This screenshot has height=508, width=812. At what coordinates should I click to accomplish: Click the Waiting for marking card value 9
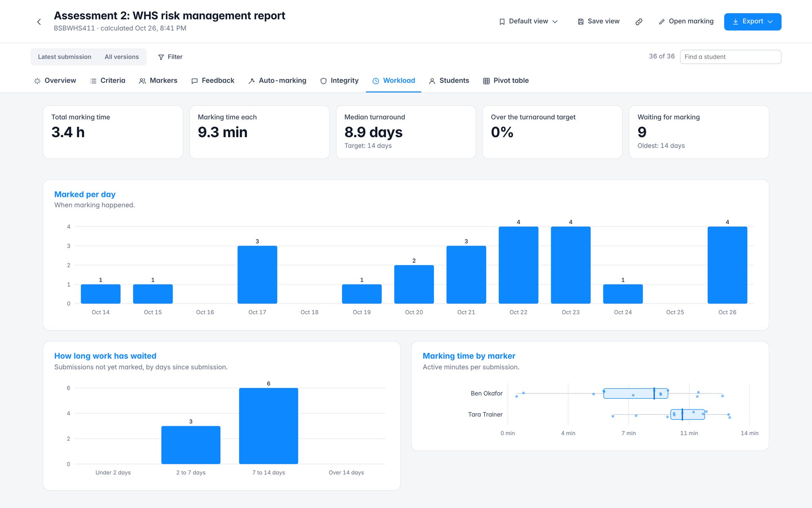click(x=642, y=133)
